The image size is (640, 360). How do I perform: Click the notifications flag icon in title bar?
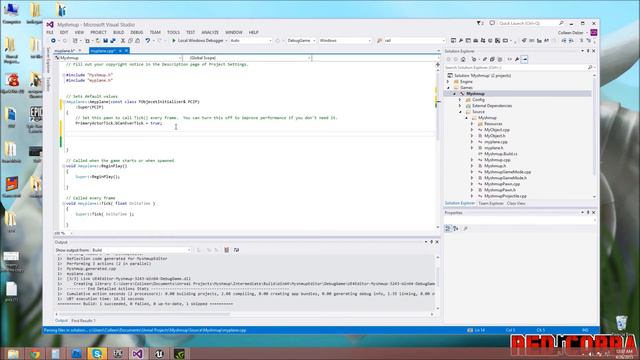point(480,24)
